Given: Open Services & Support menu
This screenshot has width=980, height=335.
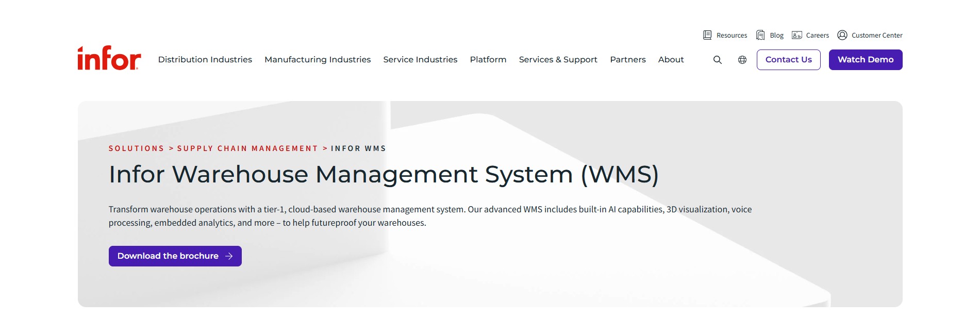Looking at the screenshot, I should pos(558,60).
